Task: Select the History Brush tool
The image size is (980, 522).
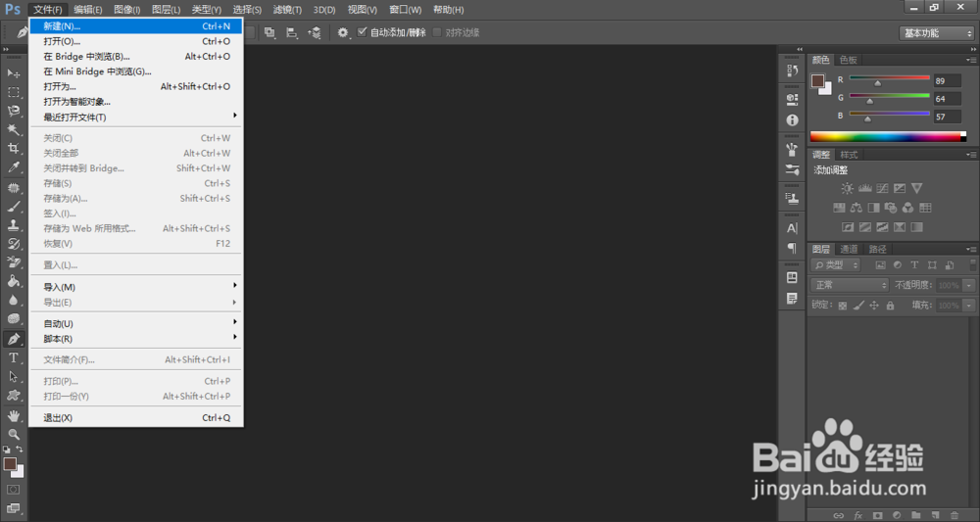Action: pyautogui.click(x=13, y=244)
